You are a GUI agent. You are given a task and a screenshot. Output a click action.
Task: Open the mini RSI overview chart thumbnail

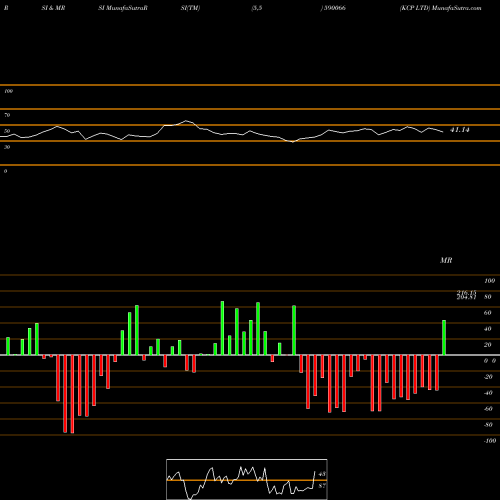[247, 479]
